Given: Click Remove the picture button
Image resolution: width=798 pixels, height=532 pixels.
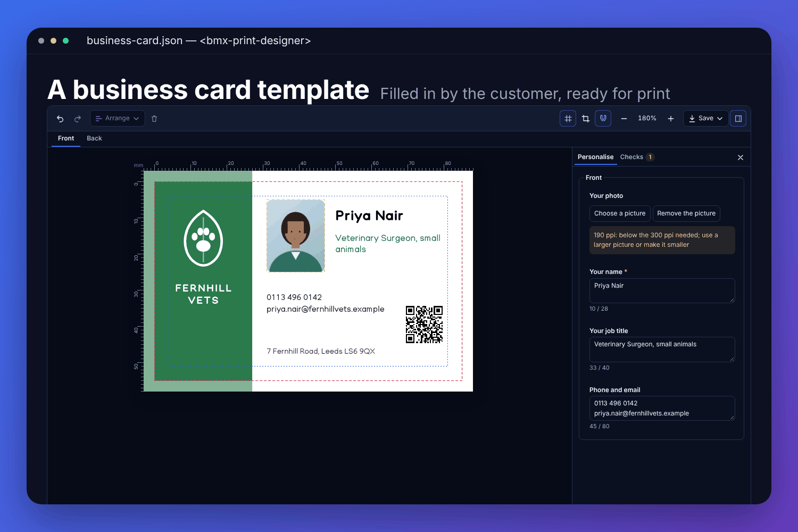Looking at the screenshot, I should [x=686, y=213].
